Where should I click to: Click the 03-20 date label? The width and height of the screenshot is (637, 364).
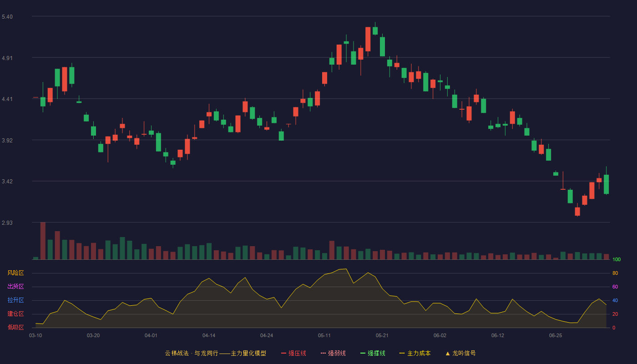pyautogui.click(x=93, y=335)
